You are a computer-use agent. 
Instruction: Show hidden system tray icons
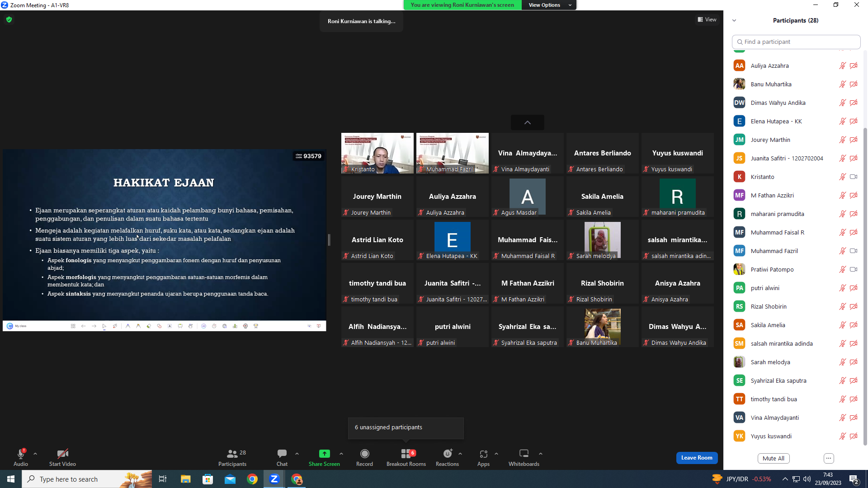785,479
